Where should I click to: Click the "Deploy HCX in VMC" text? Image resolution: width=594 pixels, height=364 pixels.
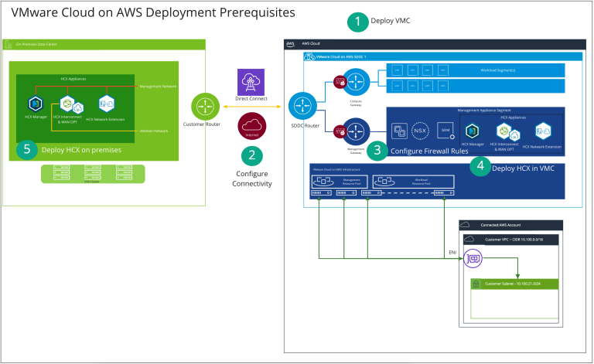click(523, 168)
